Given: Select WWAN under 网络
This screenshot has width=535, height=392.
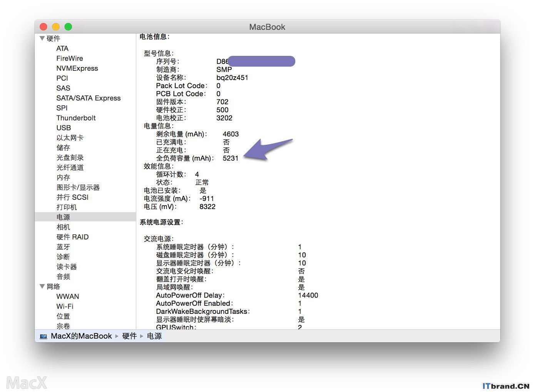Looking at the screenshot, I should [x=68, y=297].
